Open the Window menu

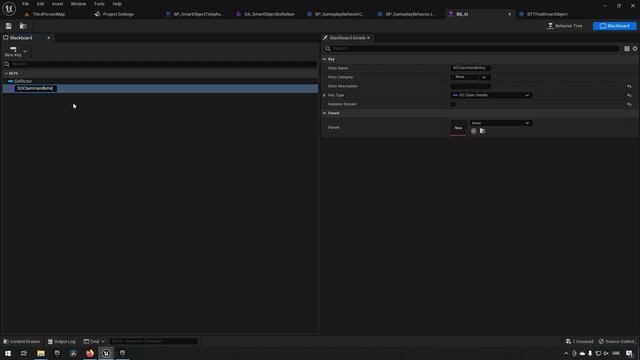point(78,4)
